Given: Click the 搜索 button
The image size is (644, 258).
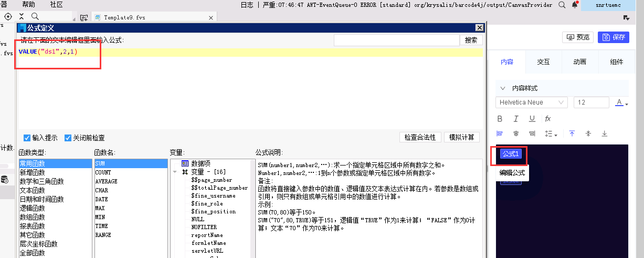Looking at the screenshot, I should pos(471,40).
